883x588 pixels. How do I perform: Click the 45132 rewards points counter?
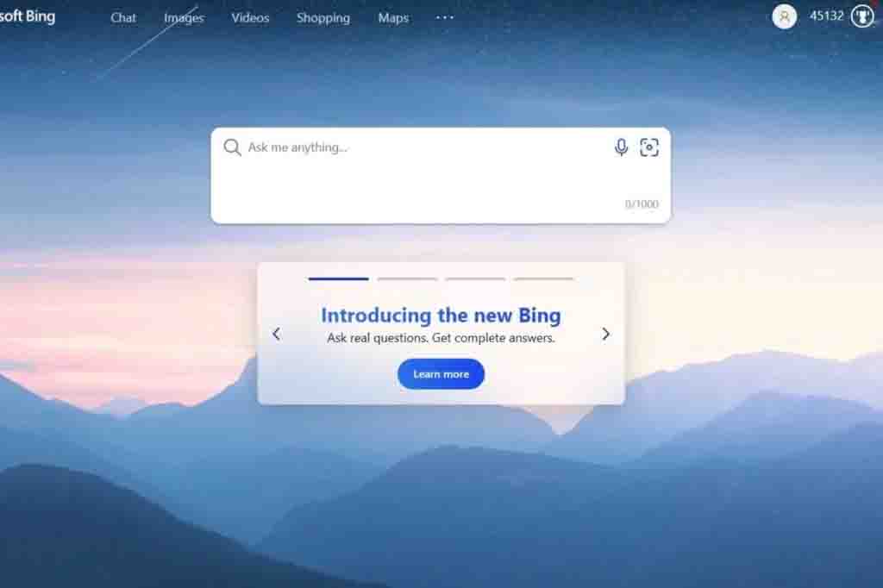pos(827,16)
